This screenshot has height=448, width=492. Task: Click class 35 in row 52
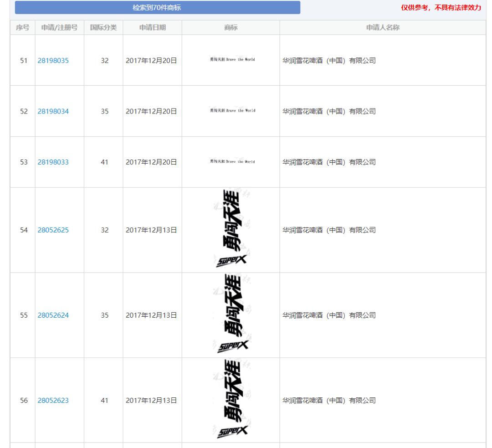pos(104,112)
